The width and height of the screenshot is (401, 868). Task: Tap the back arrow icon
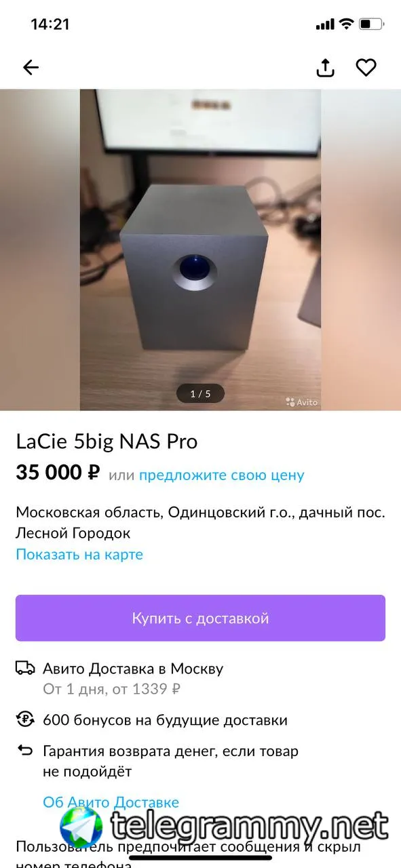(x=31, y=67)
